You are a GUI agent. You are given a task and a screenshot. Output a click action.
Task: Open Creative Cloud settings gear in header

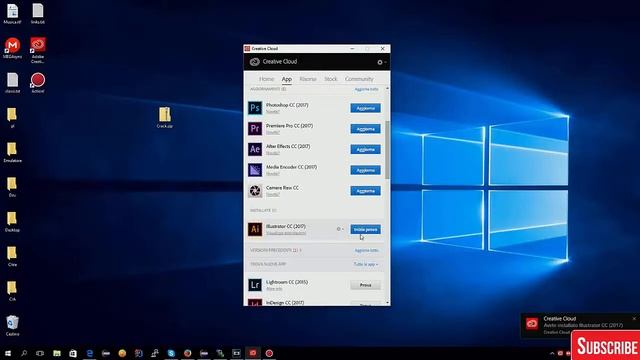point(380,62)
